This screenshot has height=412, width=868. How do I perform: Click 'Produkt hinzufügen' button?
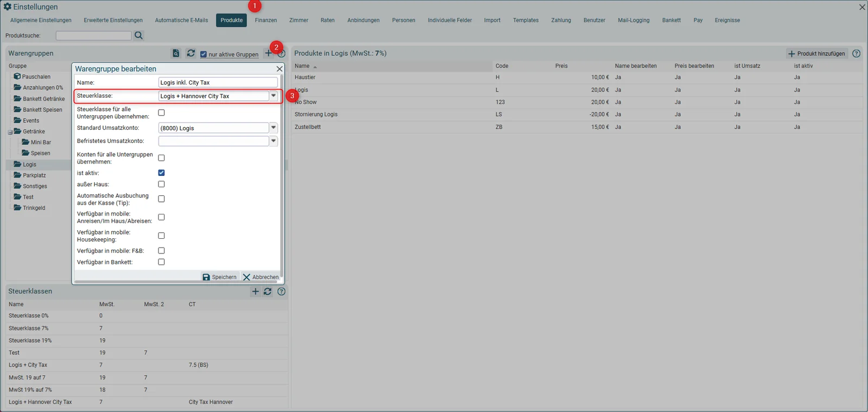point(816,54)
